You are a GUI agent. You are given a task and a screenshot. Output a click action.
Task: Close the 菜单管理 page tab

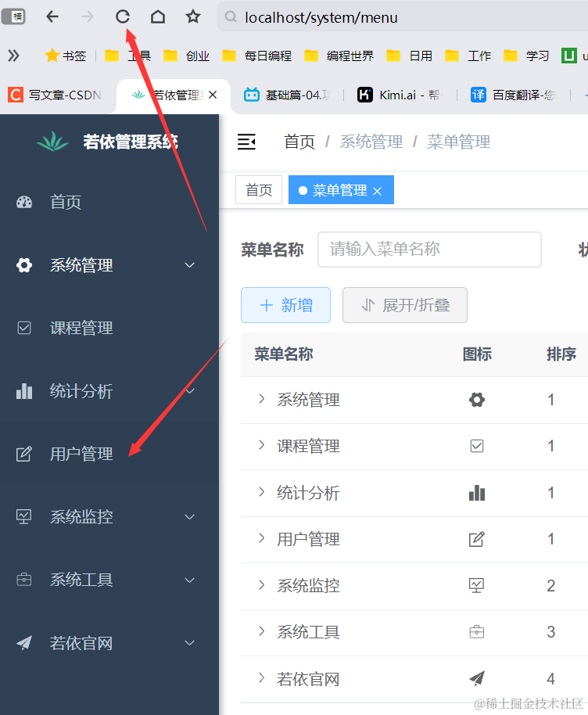[x=377, y=191]
